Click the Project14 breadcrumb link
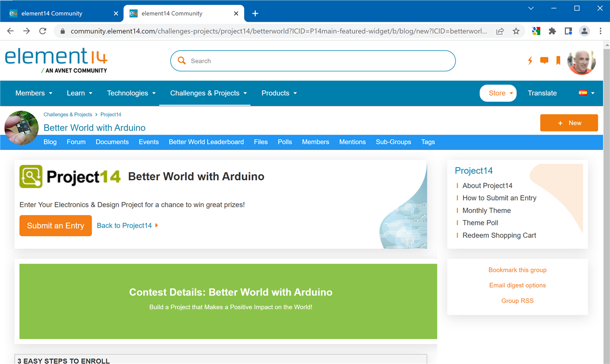The width and height of the screenshot is (610, 364). 111,114
